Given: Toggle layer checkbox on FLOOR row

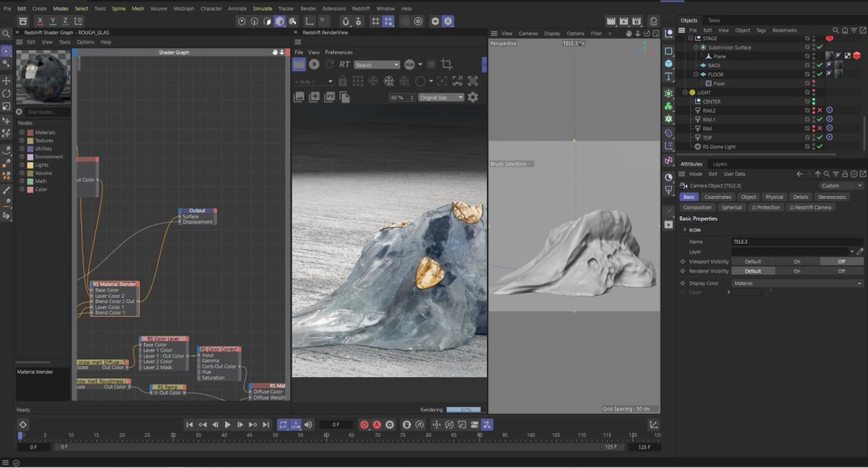Looking at the screenshot, I should [808, 75].
